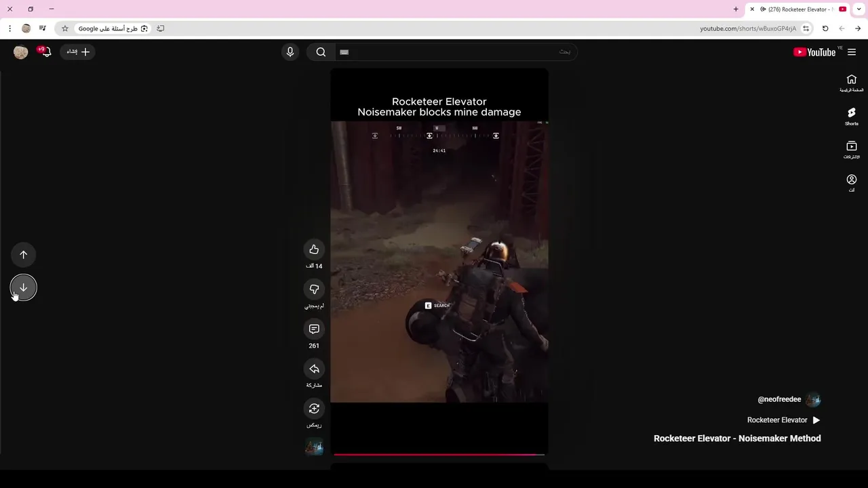Focus the YouTube search field

click(x=455, y=52)
